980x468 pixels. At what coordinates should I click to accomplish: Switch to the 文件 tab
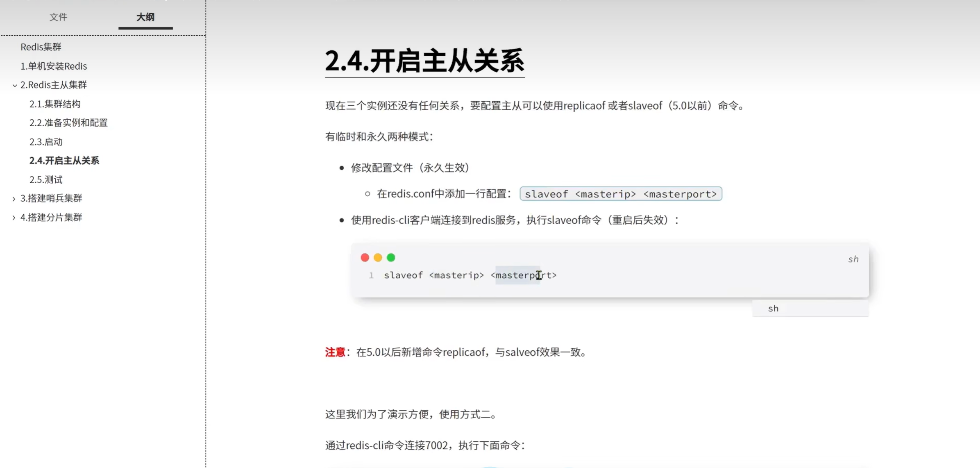pyautogui.click(x=58, y=17)
